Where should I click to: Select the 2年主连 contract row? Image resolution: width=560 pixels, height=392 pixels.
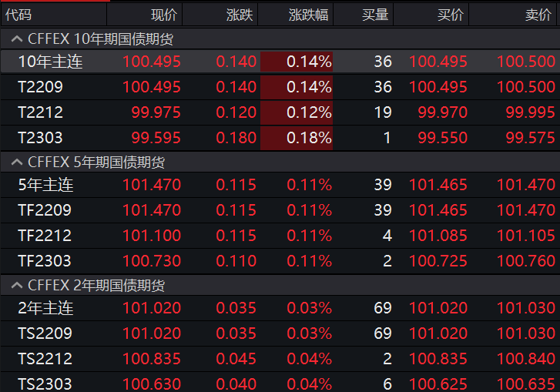(45, 308)
